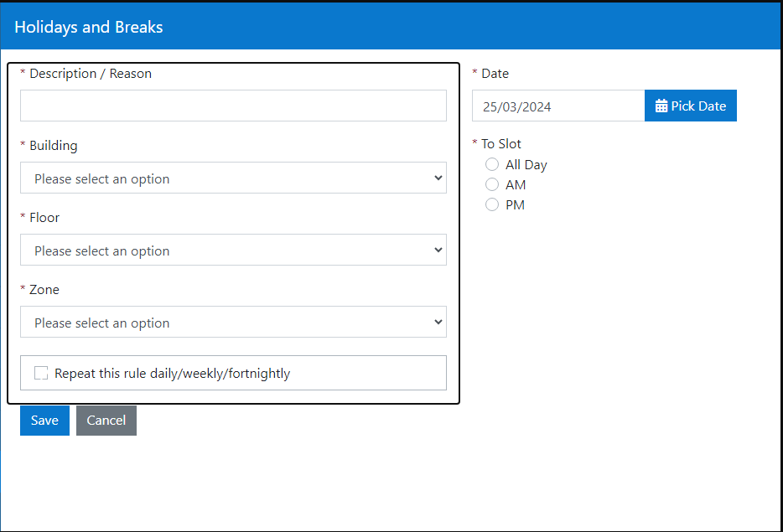Image resolution: width=783 pixels, height=532 pixels.
Task: Click the Repeat this rule daily/weekly/fortnightly text
Action: click(x=173, y=374)
